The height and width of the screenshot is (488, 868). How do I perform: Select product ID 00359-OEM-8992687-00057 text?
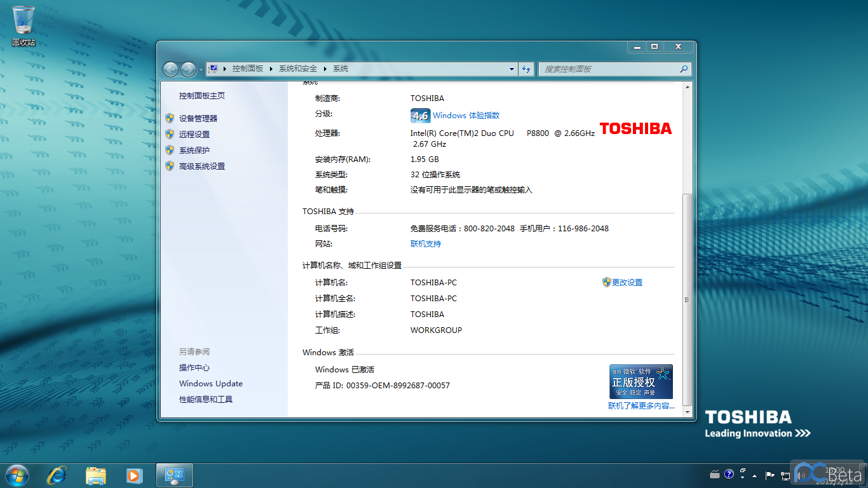click(x=398, y=386)
